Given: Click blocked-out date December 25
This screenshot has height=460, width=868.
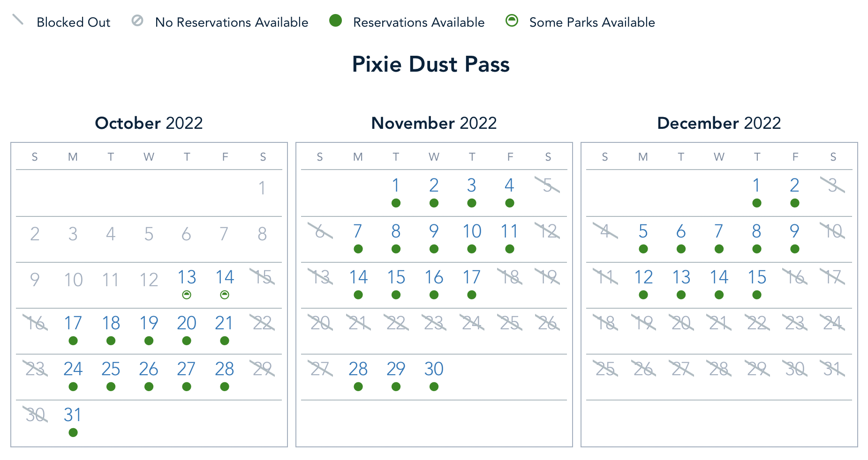Looking at the screenshot, I should pos(605,369).
